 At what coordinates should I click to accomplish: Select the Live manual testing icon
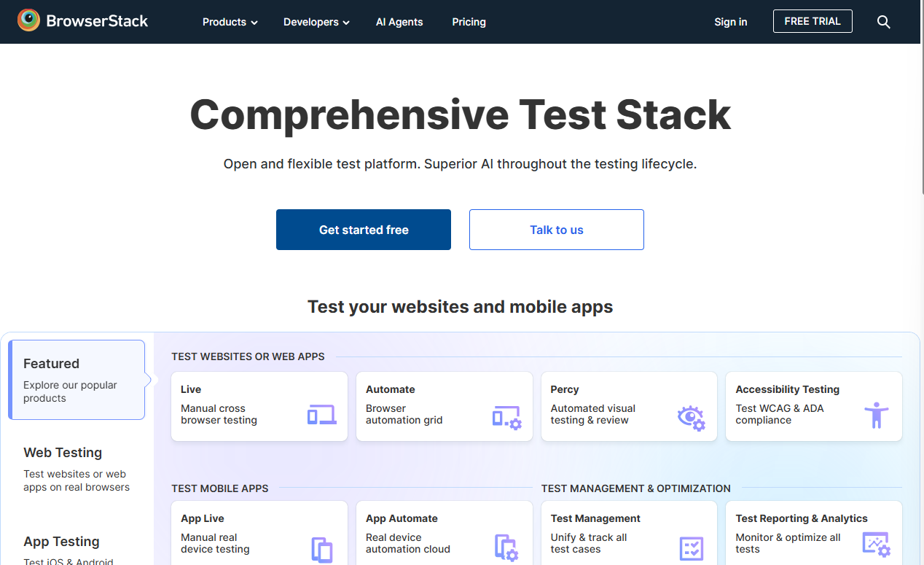coord(321,413)
